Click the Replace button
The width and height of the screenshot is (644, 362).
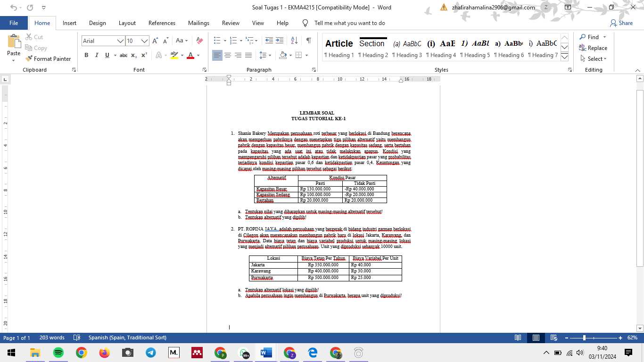tap(593, 48)
